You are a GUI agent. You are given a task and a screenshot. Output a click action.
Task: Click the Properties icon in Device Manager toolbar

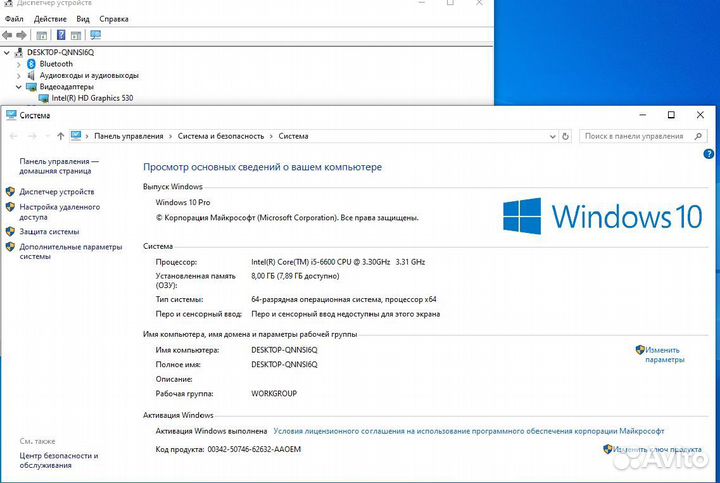point(41,35)
